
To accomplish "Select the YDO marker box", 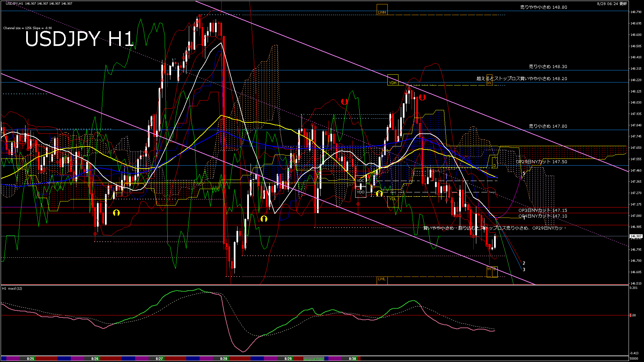I will tap(361, 192).
